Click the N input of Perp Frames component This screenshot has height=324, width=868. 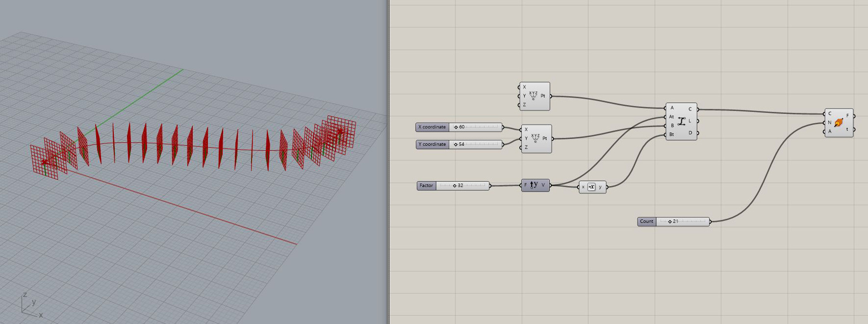[x=830, y=122]
